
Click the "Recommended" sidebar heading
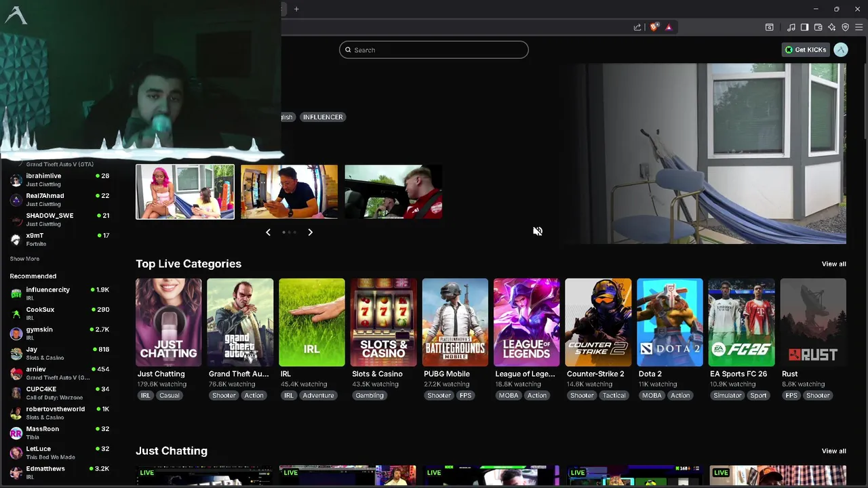pos(33,276)
